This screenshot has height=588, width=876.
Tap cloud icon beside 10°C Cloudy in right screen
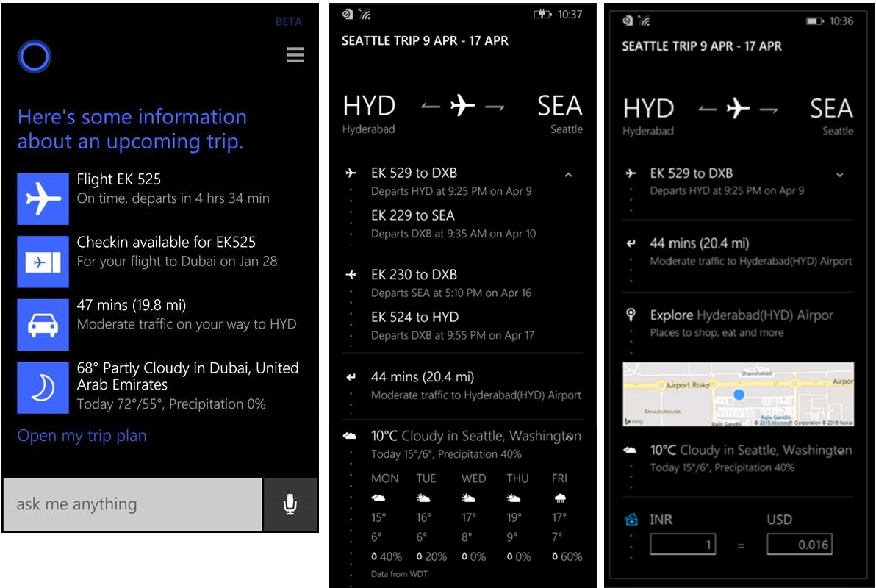630,450
